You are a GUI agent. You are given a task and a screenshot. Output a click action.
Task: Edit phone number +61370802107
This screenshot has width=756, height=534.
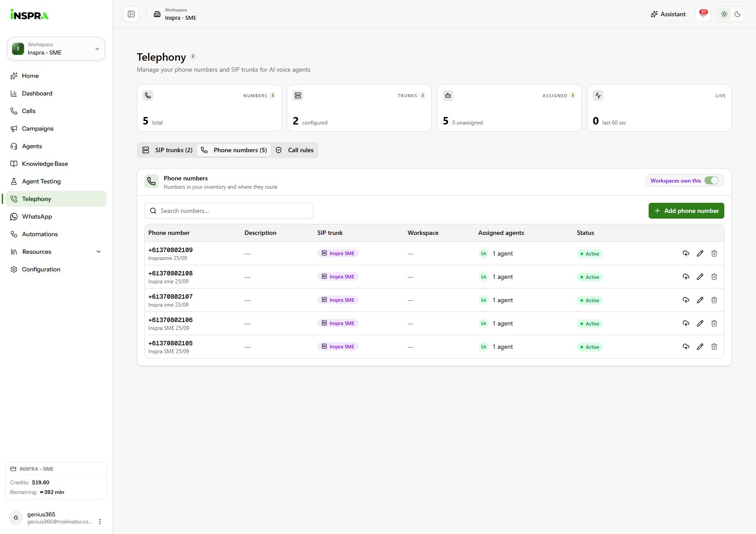click(x=700, y=300)
